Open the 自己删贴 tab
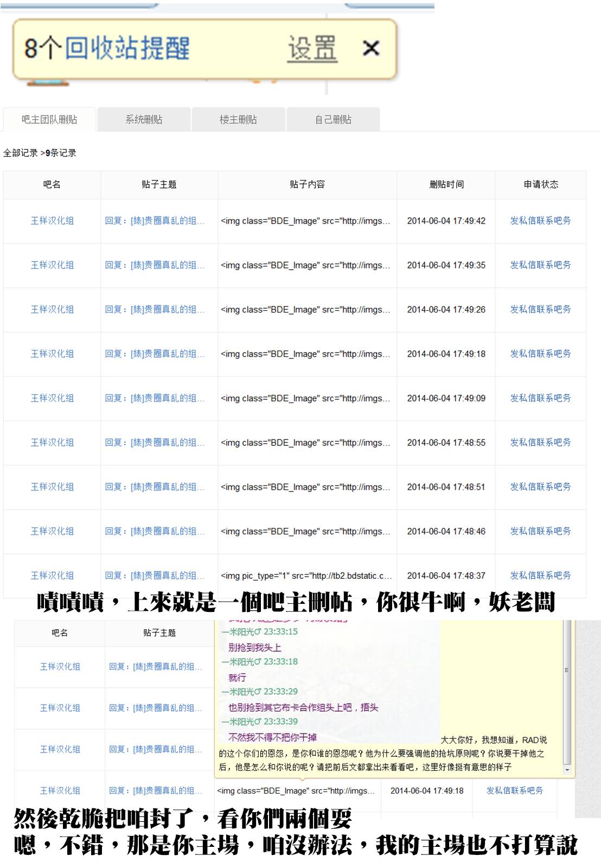601x868 pixels. tap(333, 119)
